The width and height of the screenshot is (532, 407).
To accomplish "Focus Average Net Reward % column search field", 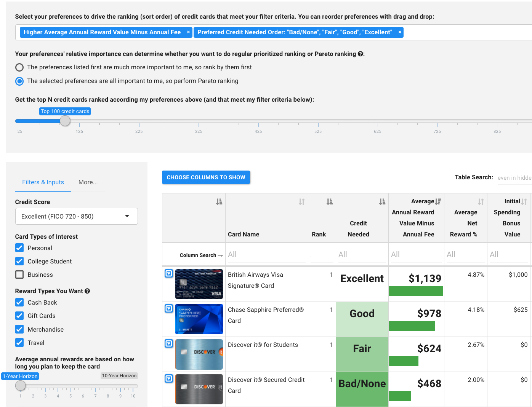I will pyautogui.click(x=466, y=255).
